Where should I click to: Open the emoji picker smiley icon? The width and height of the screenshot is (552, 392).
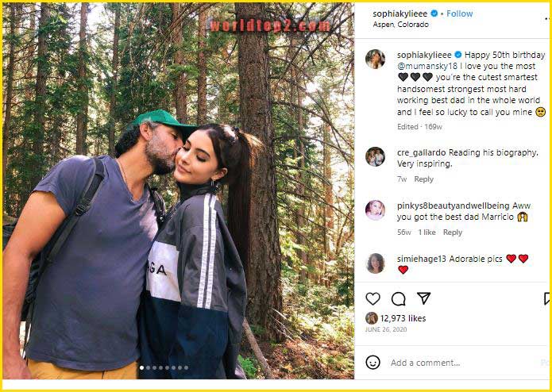pos(373,362)
